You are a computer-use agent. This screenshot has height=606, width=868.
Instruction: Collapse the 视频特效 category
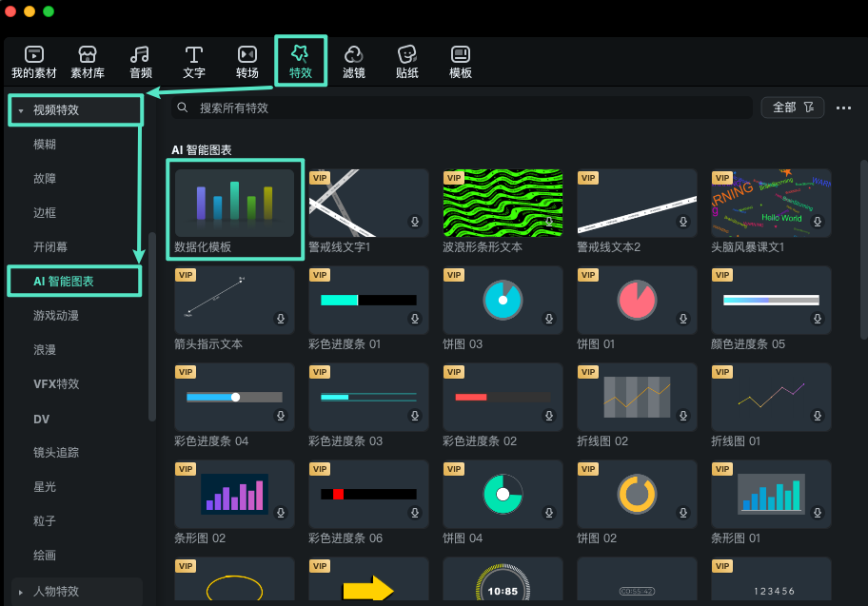[x=21, y=110]
